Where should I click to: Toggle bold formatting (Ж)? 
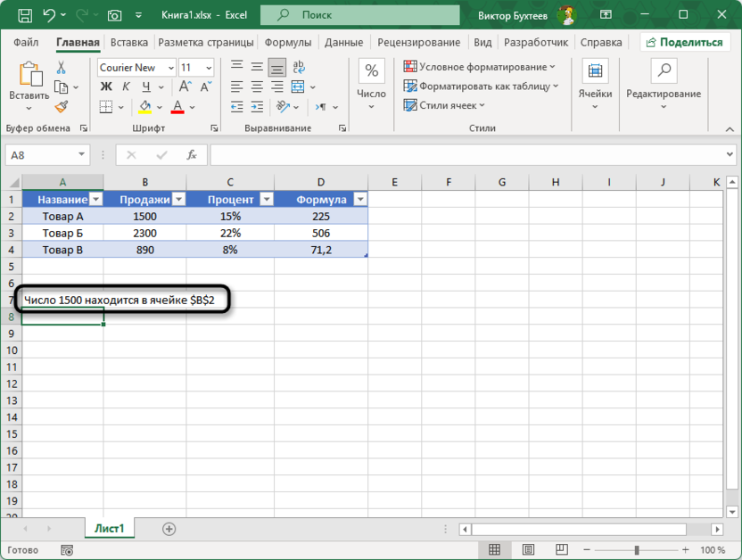(106, 86)
